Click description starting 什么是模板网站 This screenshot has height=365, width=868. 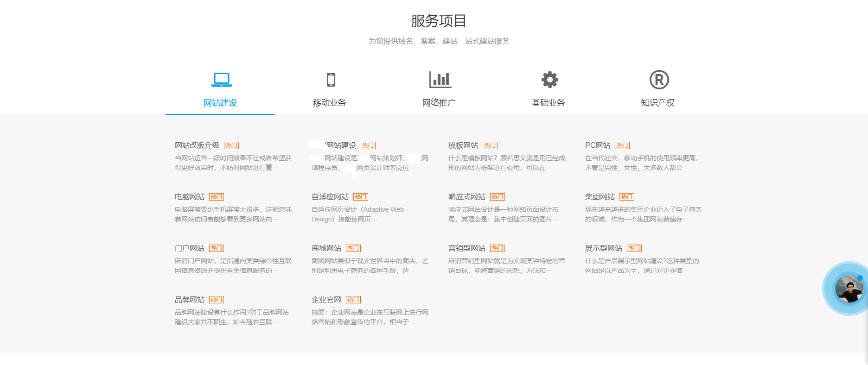coord(507,163)
